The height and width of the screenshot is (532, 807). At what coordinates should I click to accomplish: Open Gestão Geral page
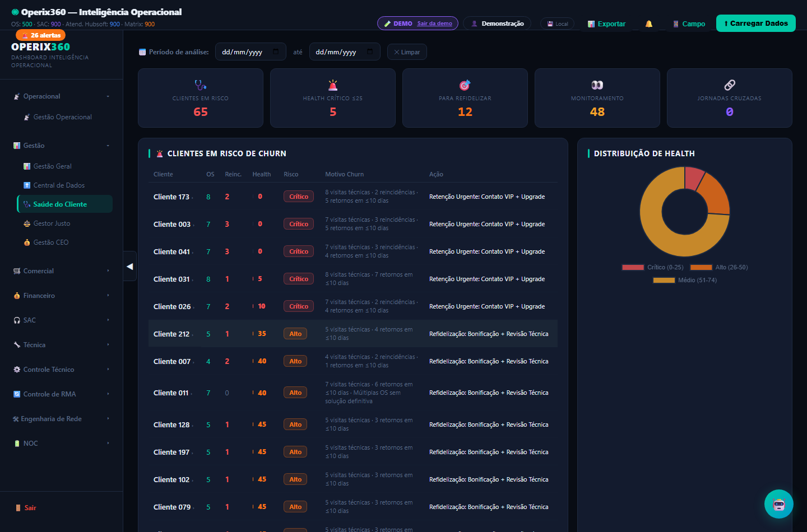point(65,166)
